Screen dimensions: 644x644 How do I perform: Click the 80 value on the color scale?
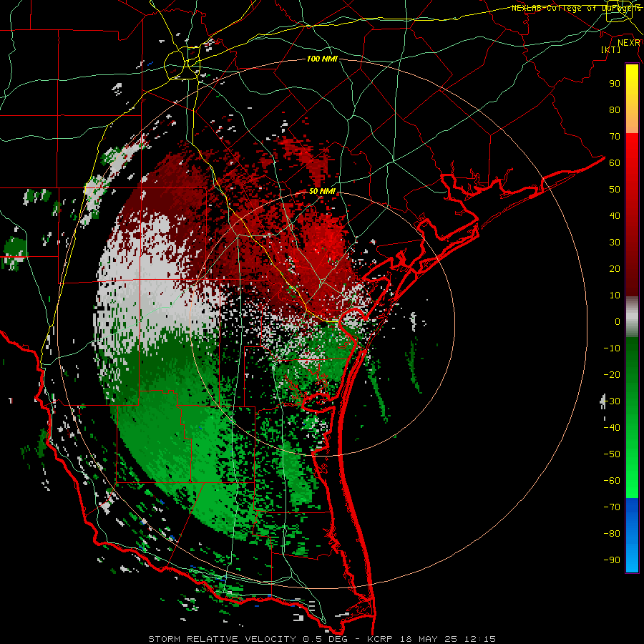[615, 109]
